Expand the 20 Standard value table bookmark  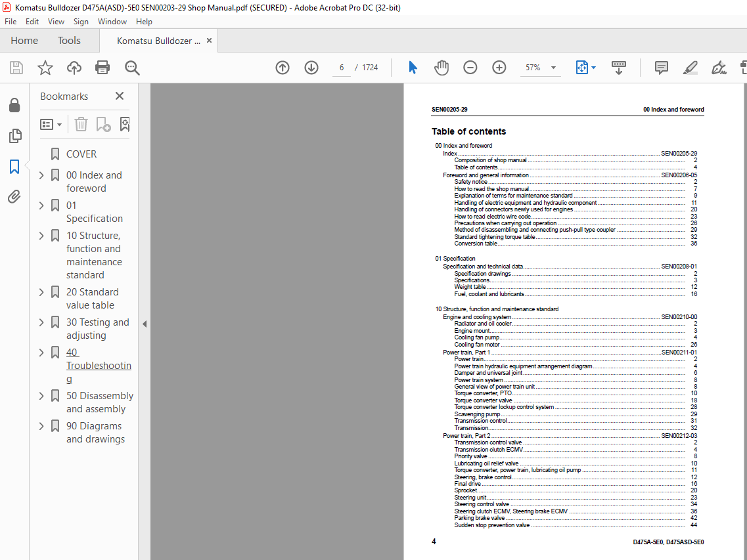click(41, 292)
